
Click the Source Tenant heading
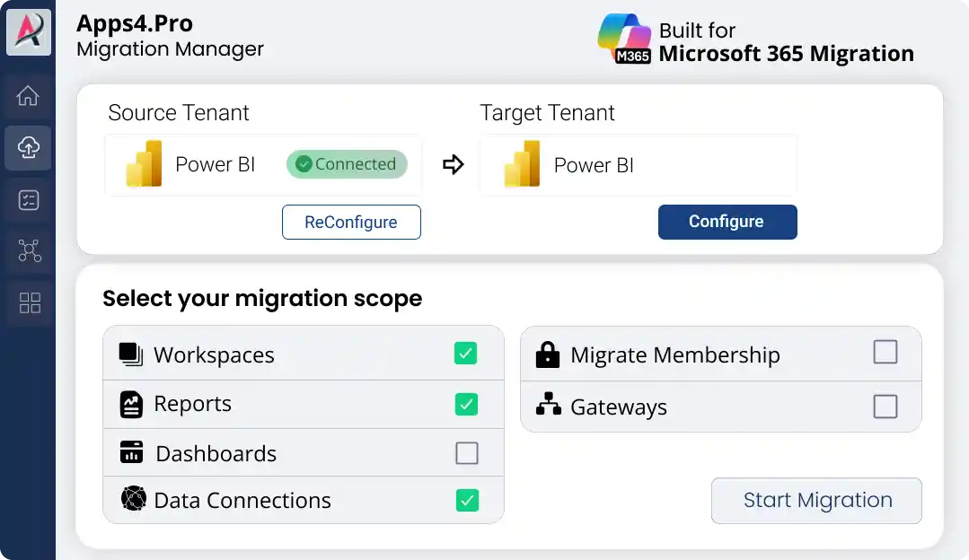point(179,113)
